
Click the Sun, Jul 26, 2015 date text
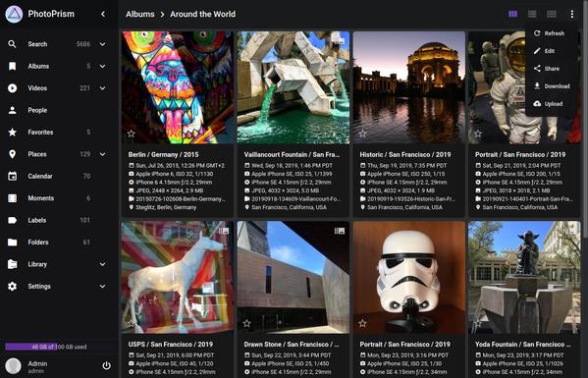[x=180, y=165]
